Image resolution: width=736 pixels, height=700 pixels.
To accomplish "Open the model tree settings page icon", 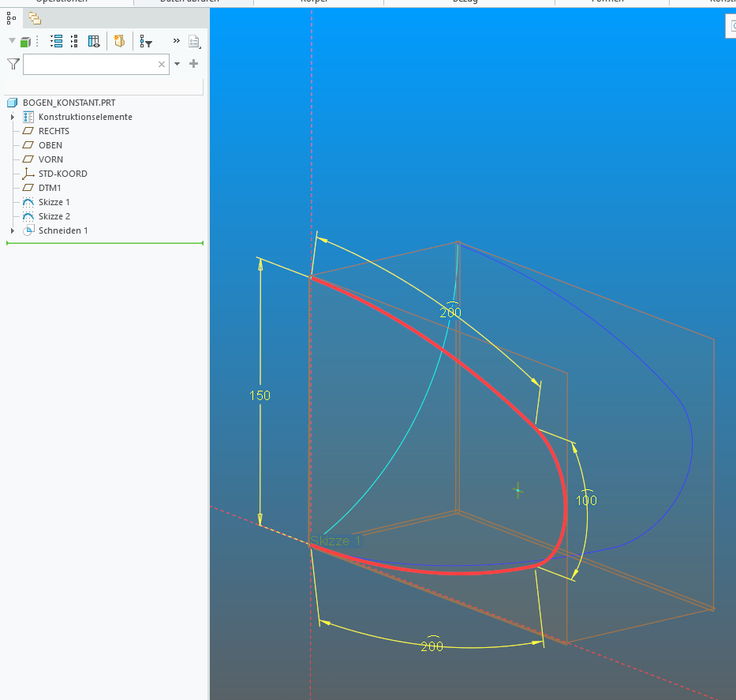I will point(194,41).
